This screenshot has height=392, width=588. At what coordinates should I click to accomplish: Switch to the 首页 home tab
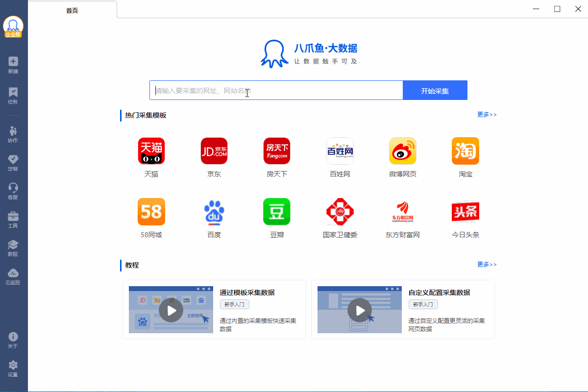[72, 10]
